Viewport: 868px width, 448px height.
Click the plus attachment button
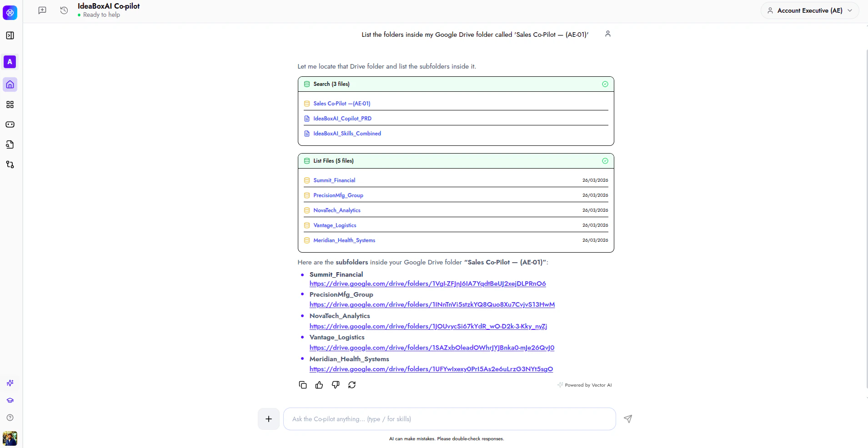(269, 419)
